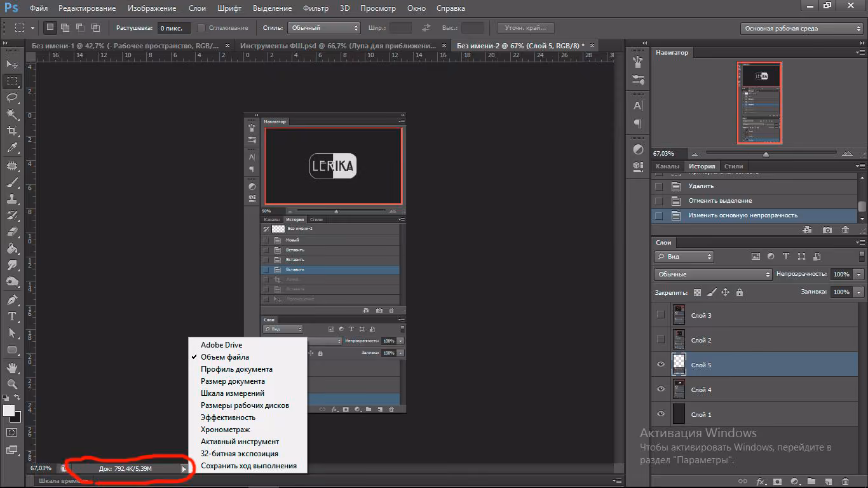
Task: Select the Lasso tool
Action: (12, 98)
